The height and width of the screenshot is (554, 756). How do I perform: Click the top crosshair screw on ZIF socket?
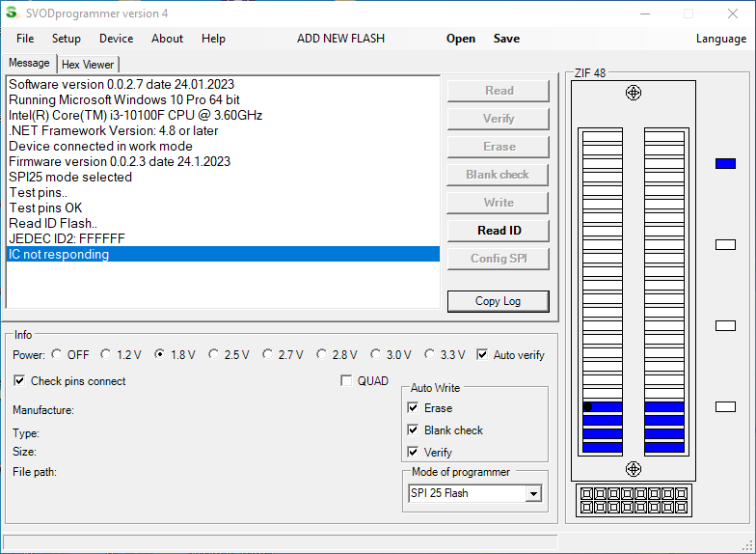634,93
